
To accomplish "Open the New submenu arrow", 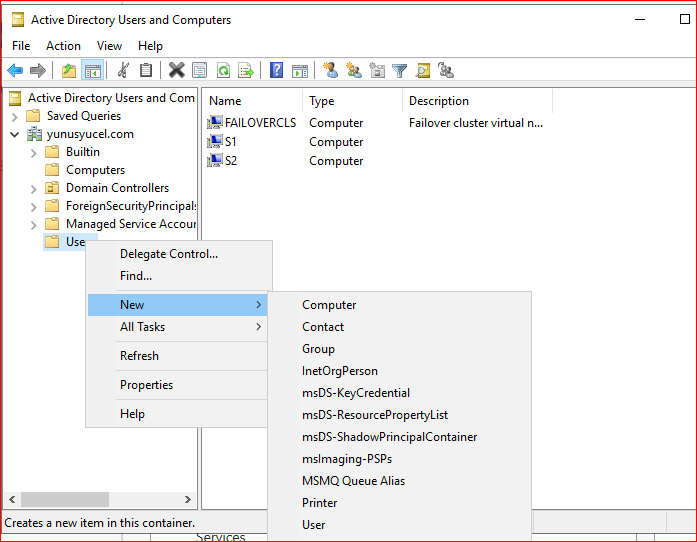I will point(259,305).
